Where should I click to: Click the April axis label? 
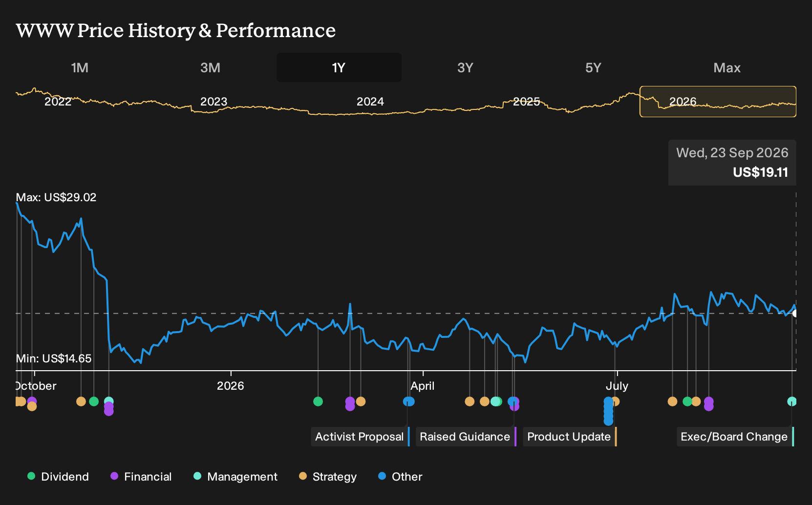click(423, 386)
